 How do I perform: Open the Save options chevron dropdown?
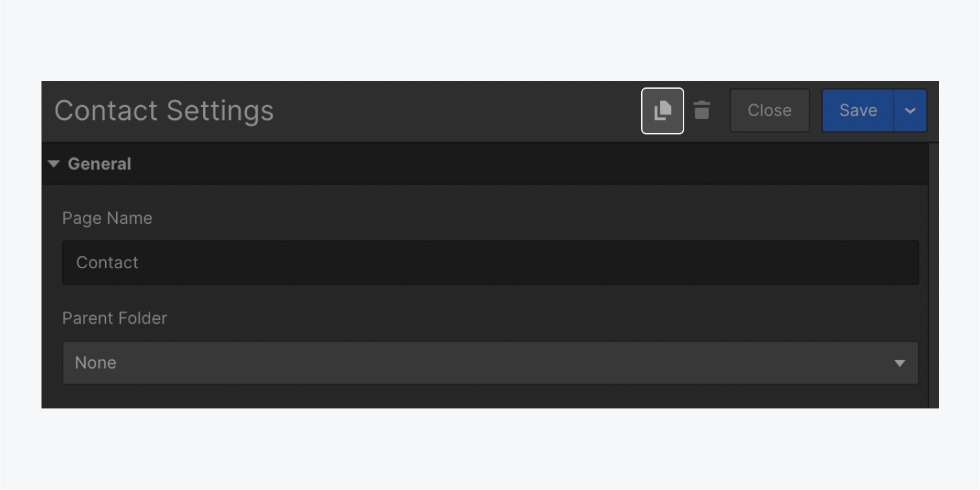coord(910,111)
